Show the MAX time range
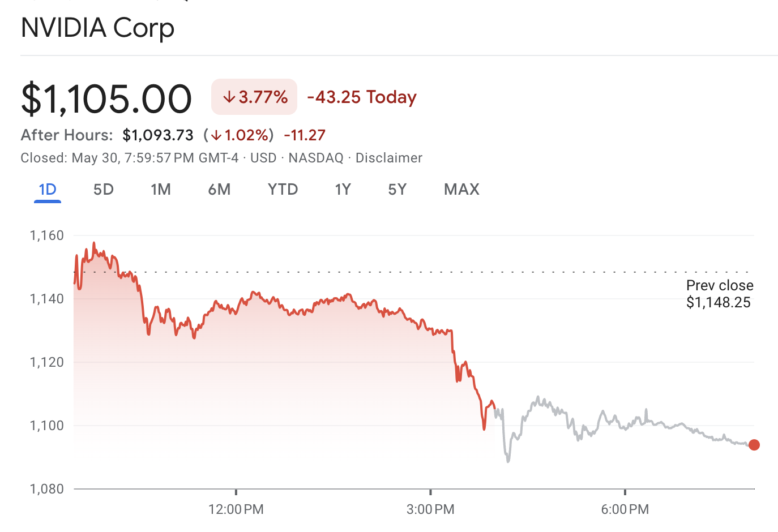 461,190
